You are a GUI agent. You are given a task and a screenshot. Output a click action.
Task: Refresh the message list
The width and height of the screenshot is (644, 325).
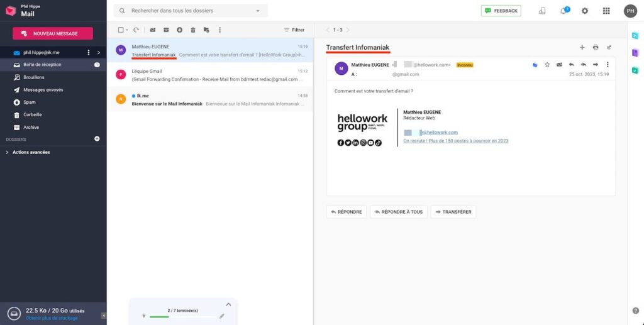(x=136, y=30)
